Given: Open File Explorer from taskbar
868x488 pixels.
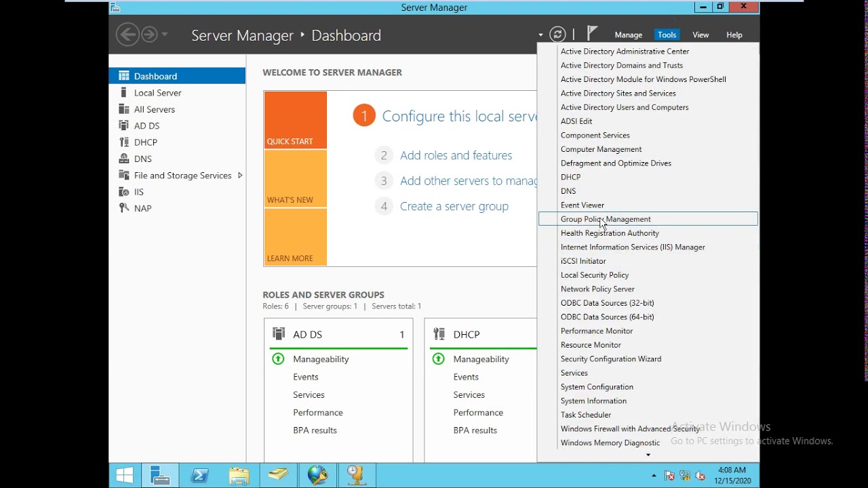Looking at the screenshot, I should [x=239, y=475].
